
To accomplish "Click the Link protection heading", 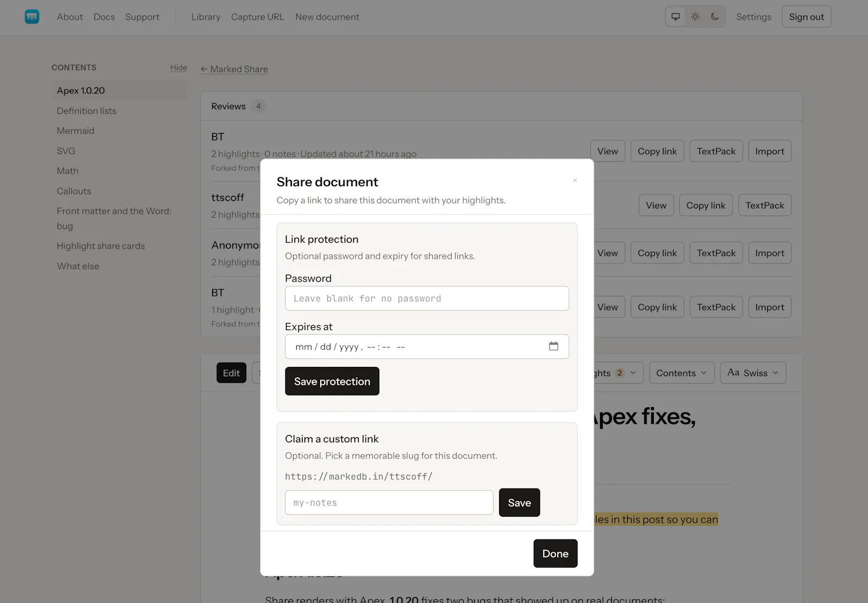I will pyautogui.click(x=322, y=239).
